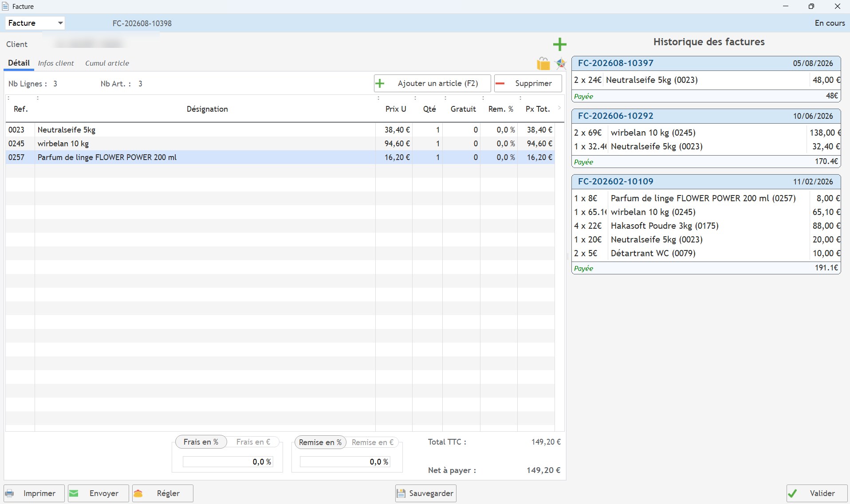The height and width of the screenshot is (504, 850).
Task: Select the Neutralseife 5kg invoice line
Action: [280, 130]
